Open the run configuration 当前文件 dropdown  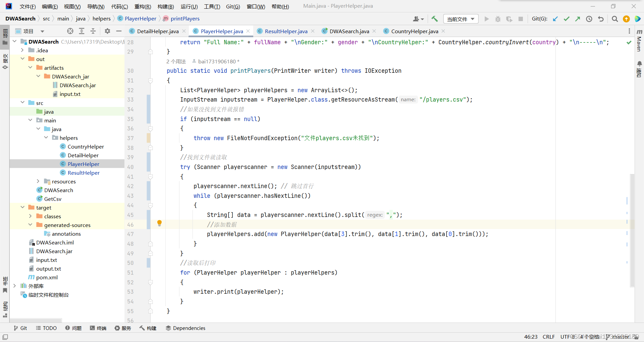[461, 19]
